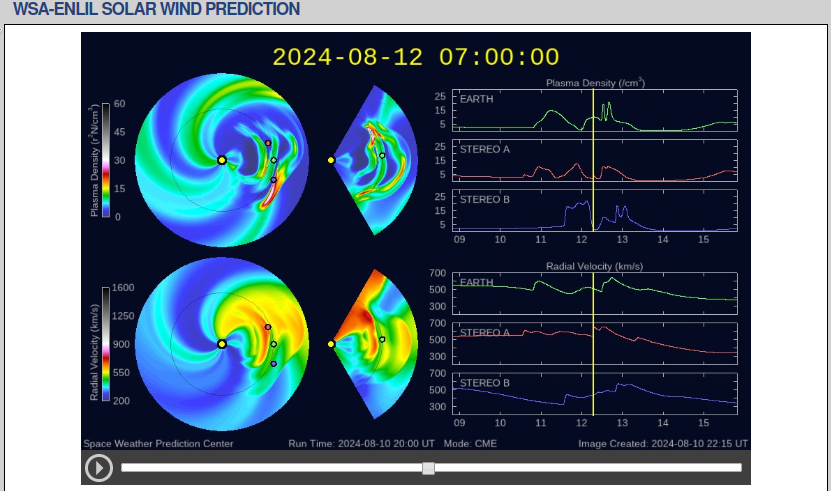Click the Radial Velocity color scale bar
Image resolution: width=831 pixels, height=491 pixels.
105,344
